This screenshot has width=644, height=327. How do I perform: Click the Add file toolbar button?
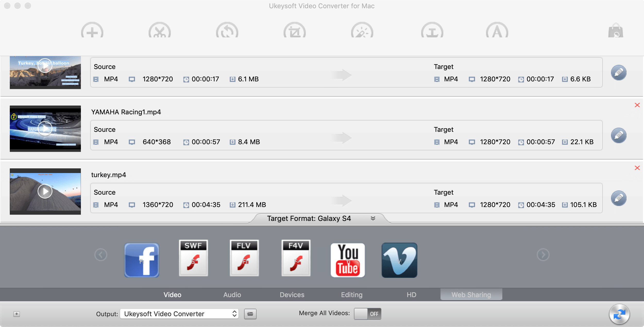[92, 31]
